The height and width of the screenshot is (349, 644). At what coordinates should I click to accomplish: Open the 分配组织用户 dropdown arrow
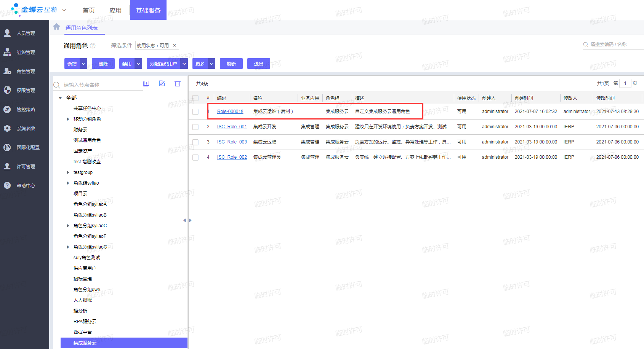(184, 64)
